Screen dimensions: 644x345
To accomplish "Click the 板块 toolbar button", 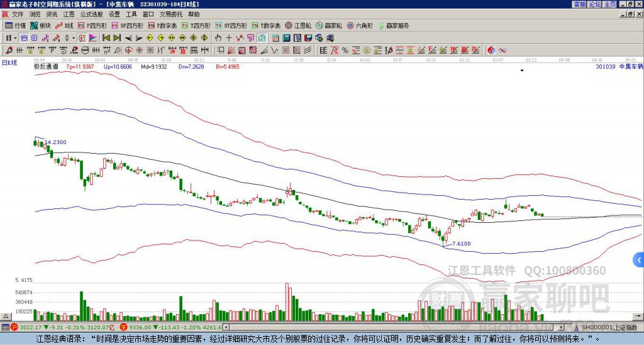I will click(40, 25).
